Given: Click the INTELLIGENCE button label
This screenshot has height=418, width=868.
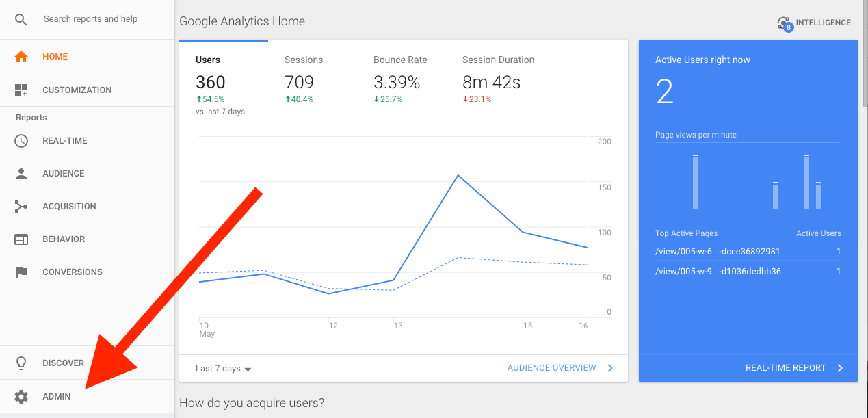Looking at the screenshot, I should tap(824, 23).
